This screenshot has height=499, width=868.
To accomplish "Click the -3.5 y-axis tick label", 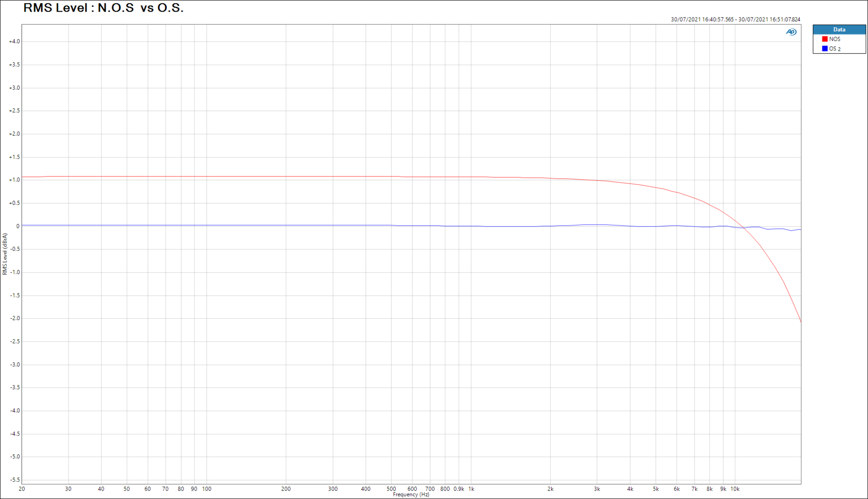I will (15, 388).
